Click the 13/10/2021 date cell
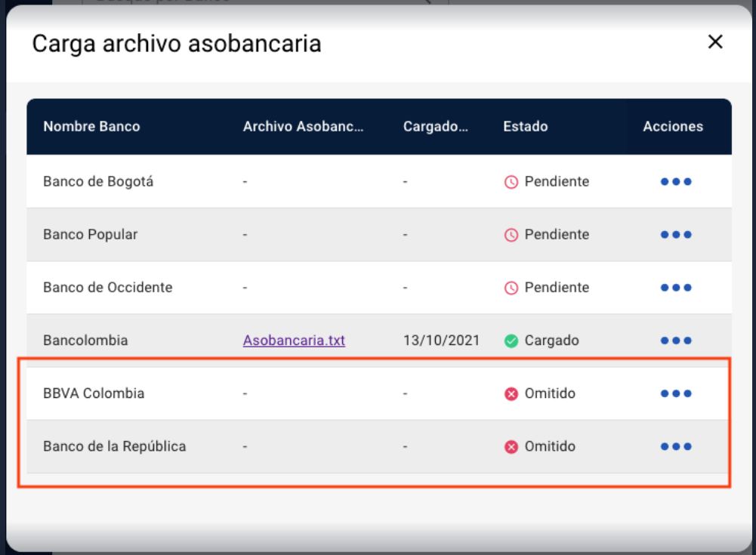Image resolution: width=756 pixels, height=555 pixels. point(441,341)
